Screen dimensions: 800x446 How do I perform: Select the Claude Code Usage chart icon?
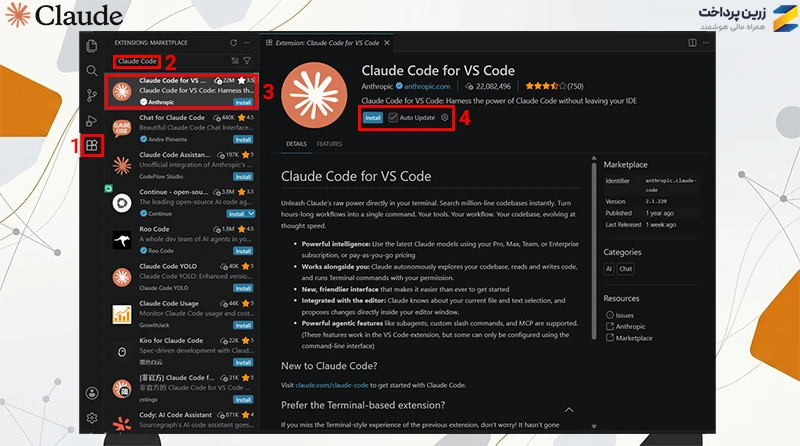pos(122,314)
